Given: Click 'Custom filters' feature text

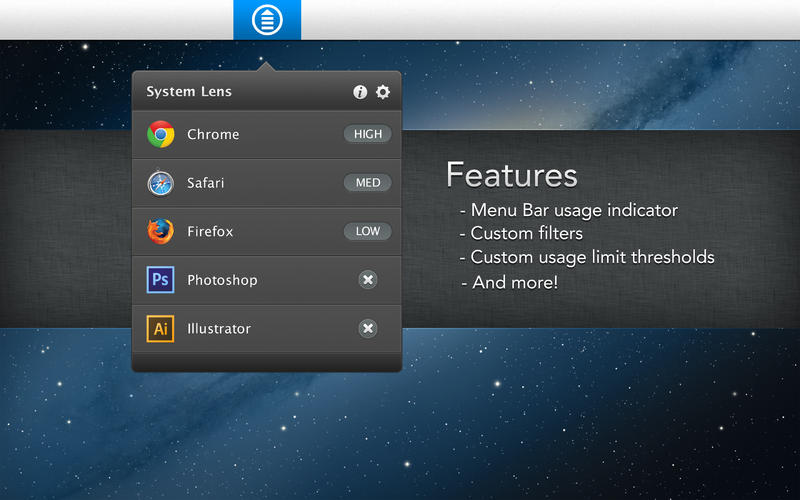Looking at the screenshot, I should (x=527, y=233).
